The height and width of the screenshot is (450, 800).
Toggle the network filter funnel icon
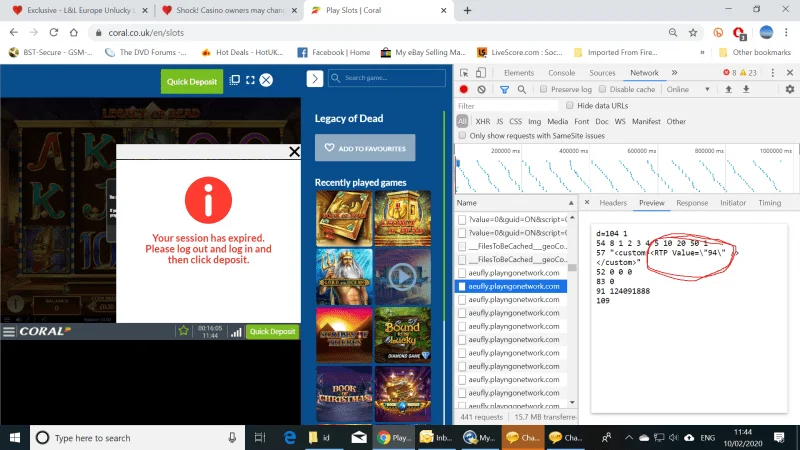[x=504, y=89]
